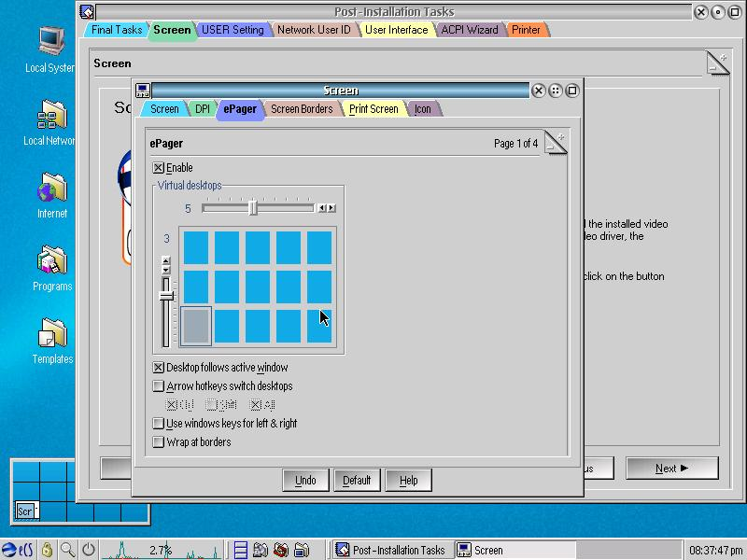Click the padlock lockup icon in taskbar
This screenshot has height=560, width=747.
click(47, 550)
